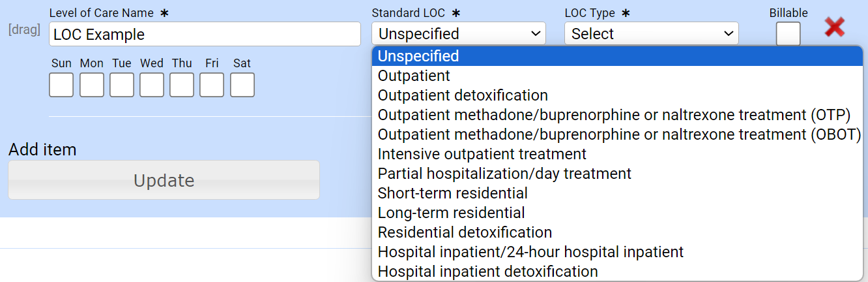Pick the Short-term residential option
The height and width of the screenshot is (282, 868).
click(x=453, y=193)
